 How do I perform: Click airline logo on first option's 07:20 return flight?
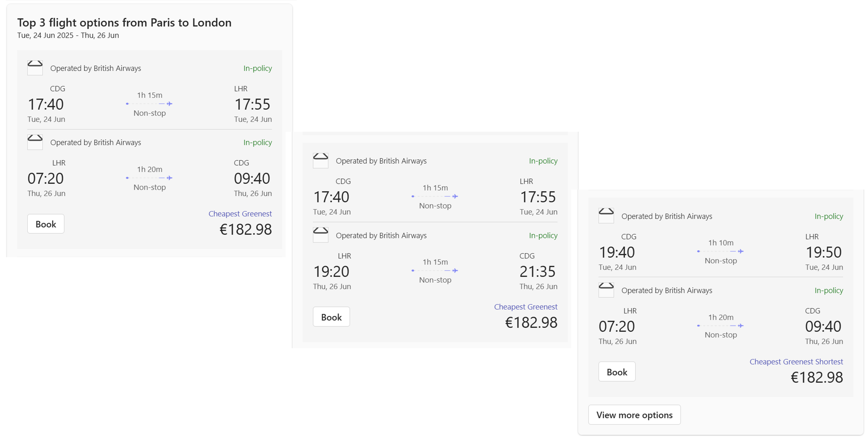pyautogui.click(x=35, y=142)
